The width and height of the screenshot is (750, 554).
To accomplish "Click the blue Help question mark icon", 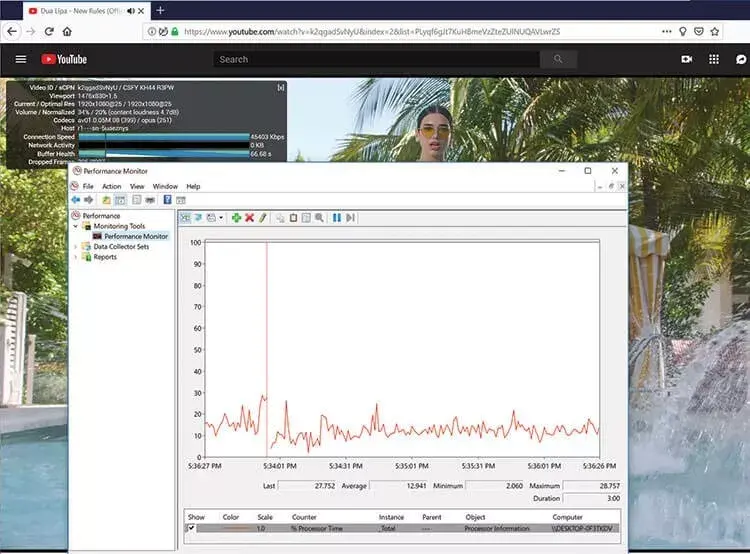I will click(x=167, y=200).
